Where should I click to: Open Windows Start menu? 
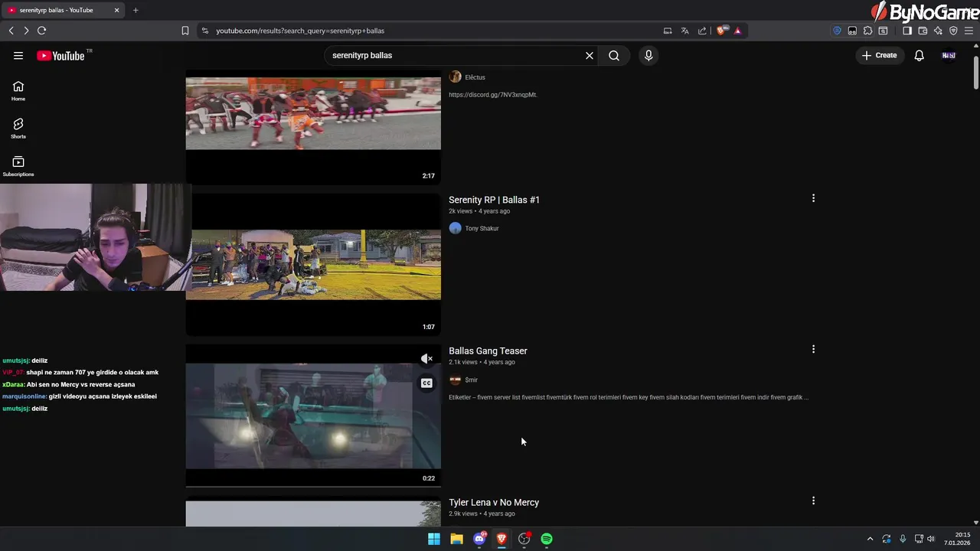click(434, 539)
